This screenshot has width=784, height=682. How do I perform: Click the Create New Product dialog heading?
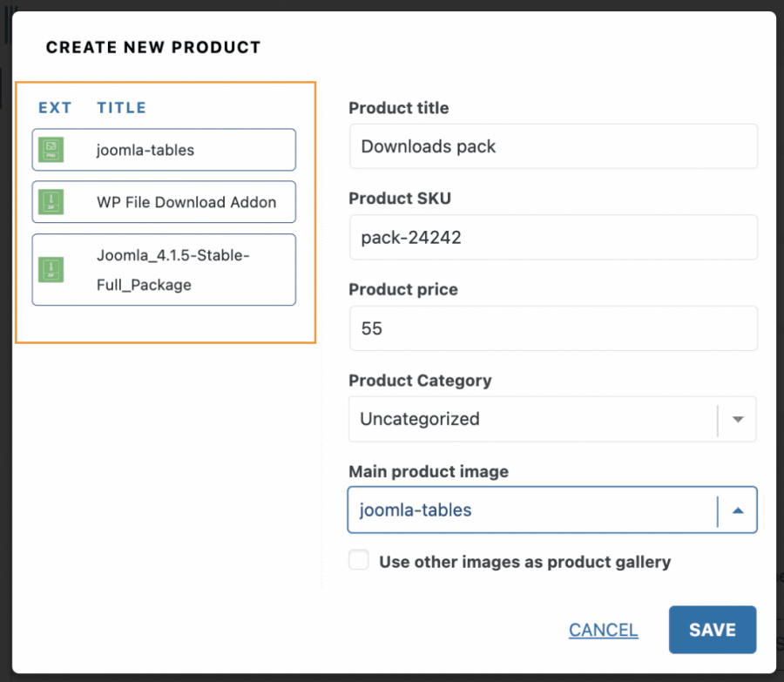153,47
